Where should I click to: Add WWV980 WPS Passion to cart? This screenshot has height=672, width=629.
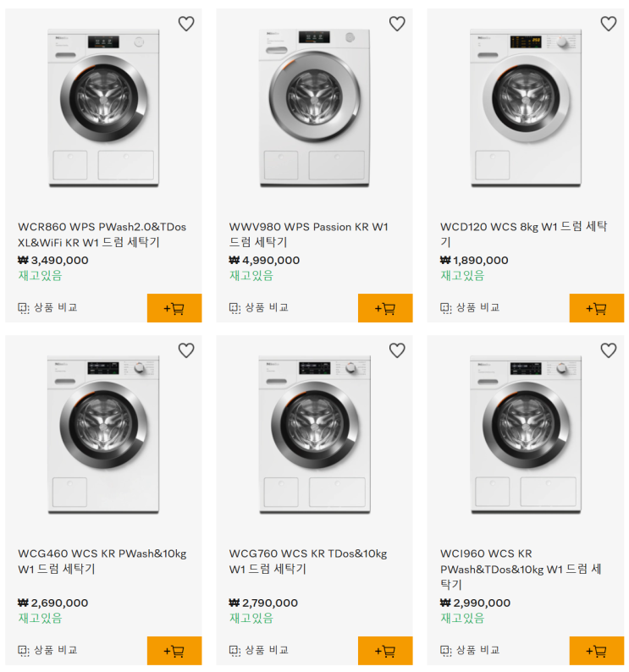pyautogui.click(x=385, y=308)
